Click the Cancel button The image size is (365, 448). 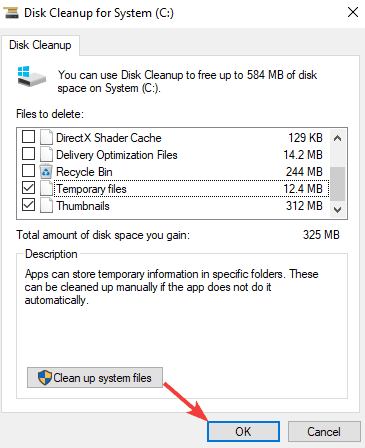click(x=324, y=432)
